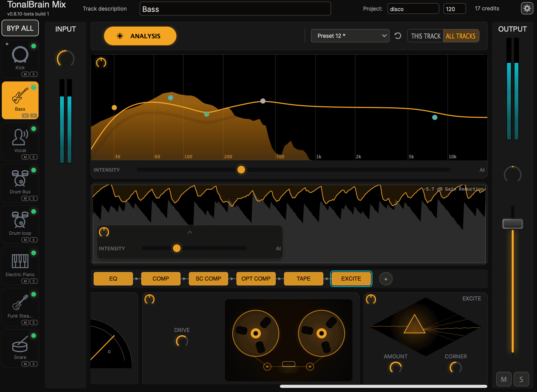Open the Preset 12 dropdown
537x392 pixels.
pos(350,36)
